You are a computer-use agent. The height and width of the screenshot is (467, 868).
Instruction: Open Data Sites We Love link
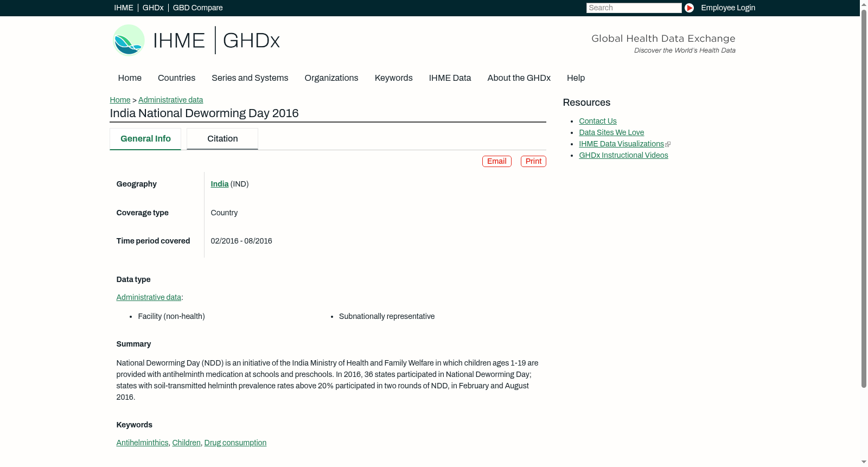[x=611, y=133]
